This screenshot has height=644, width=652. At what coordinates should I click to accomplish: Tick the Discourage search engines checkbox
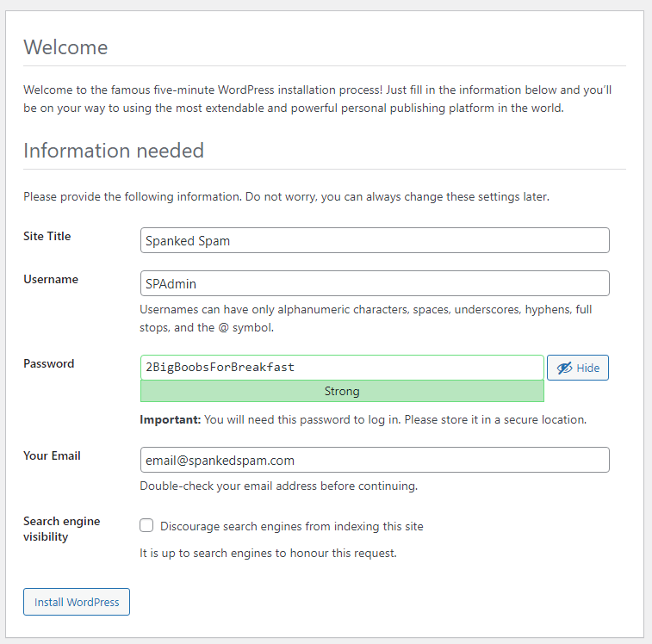[146, 526]
